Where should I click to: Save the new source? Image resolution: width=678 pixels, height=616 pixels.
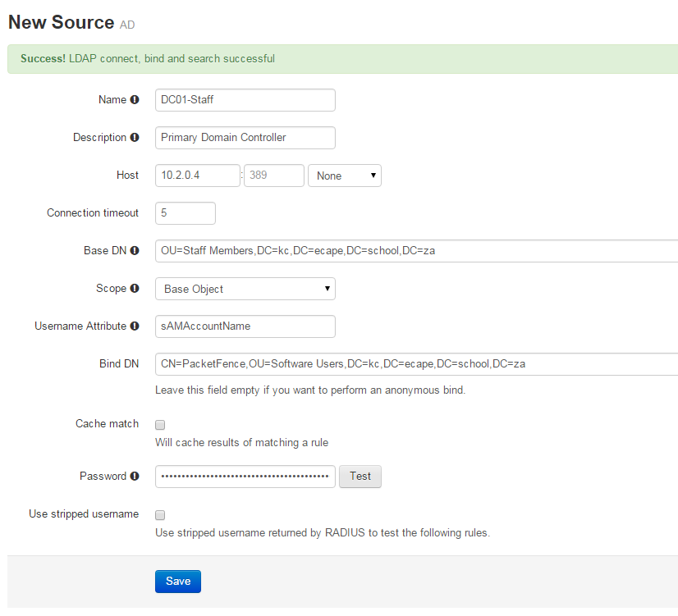[x=178, y=582]
